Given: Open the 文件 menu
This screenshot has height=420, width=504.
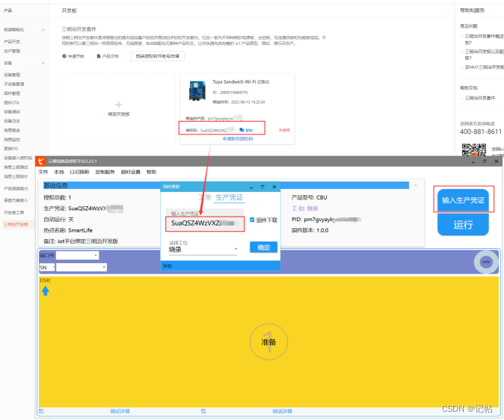Looking at the screenshot, I should (43, 172).
